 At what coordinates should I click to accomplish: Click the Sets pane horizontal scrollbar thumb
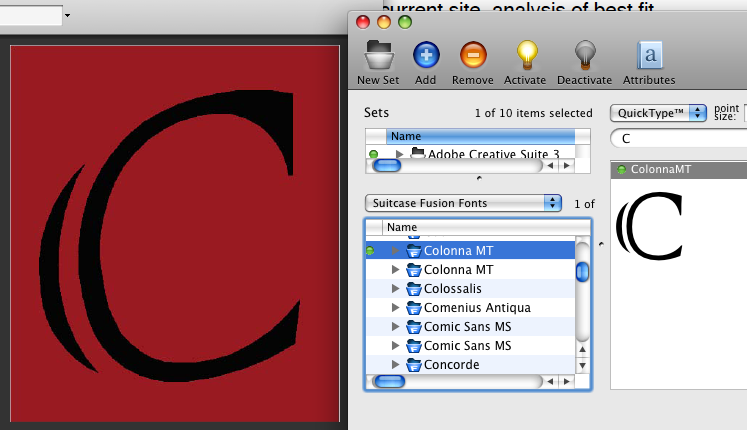click(x=387, y=166)
